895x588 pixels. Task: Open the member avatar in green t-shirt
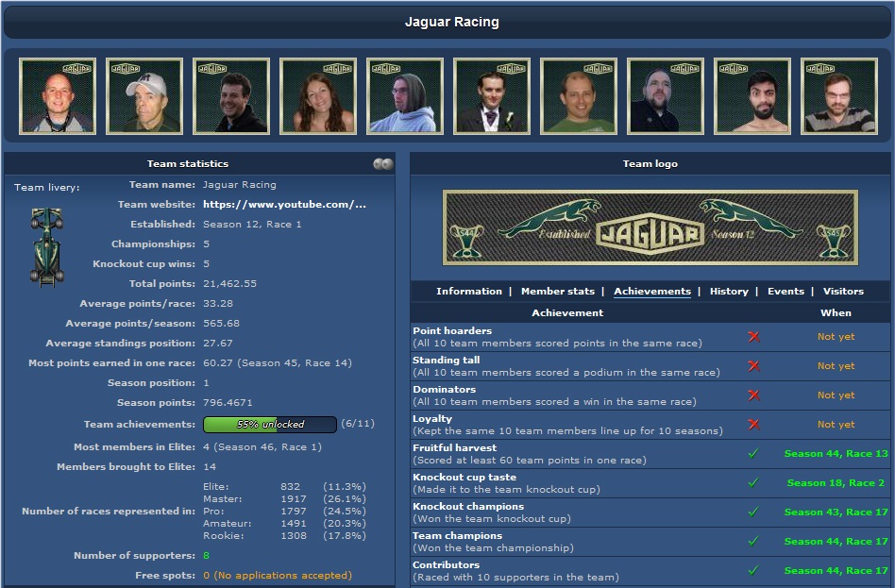(578, 96)
